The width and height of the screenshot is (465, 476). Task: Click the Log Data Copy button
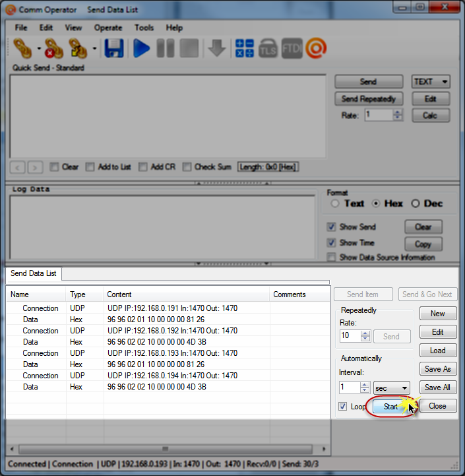coord(423,244)
